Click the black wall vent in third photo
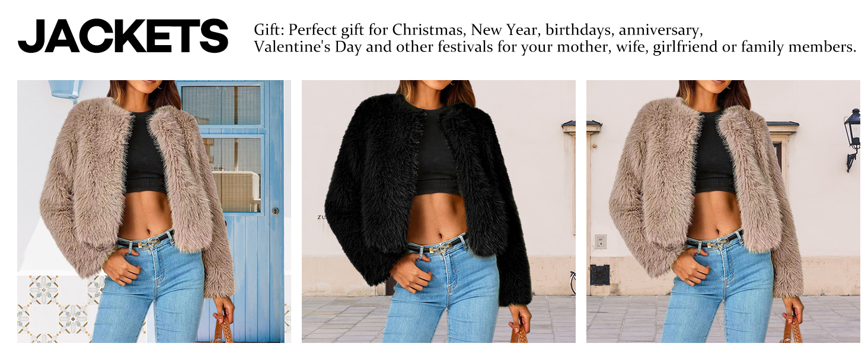 click(x=599, y=275)
